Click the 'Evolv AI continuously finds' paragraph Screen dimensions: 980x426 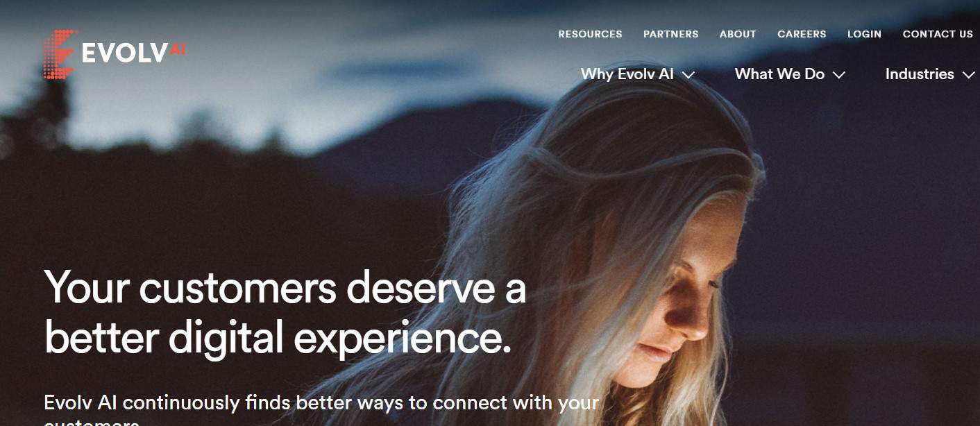pos(321,409)
